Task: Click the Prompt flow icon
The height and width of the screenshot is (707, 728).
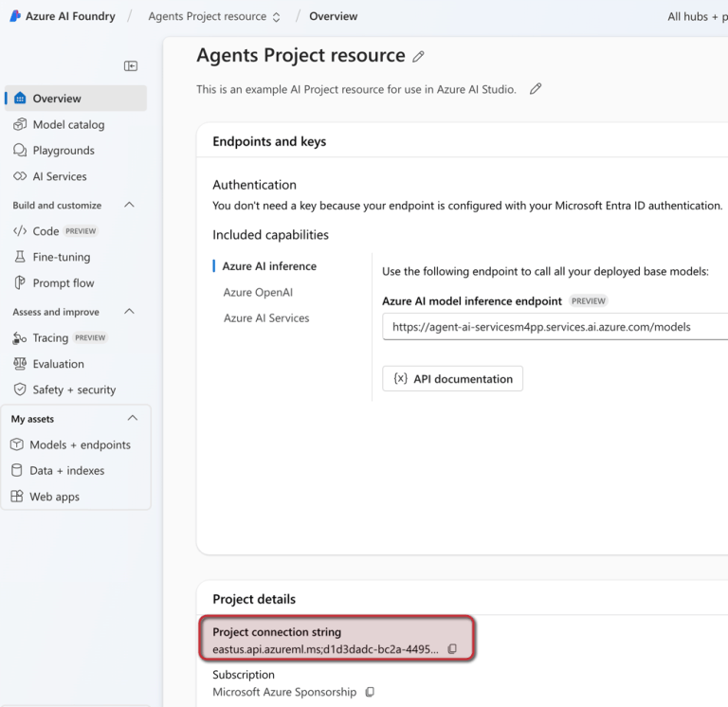Action: (x=20, y=282)
